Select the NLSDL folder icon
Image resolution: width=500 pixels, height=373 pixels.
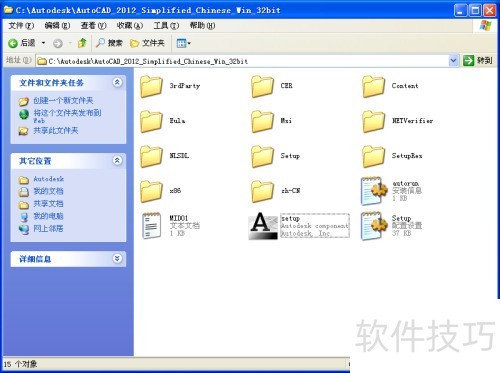(151, 156)
